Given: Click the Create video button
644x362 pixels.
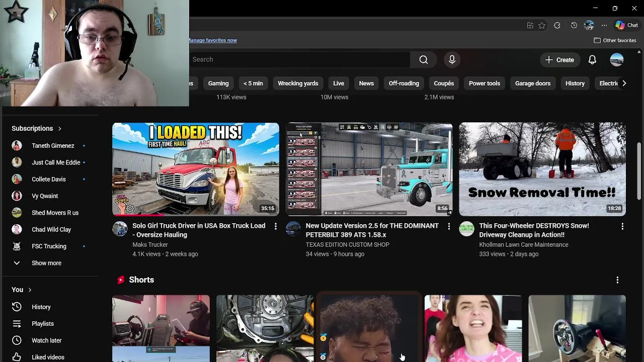Looking at the screenshot, I should 559,59.
